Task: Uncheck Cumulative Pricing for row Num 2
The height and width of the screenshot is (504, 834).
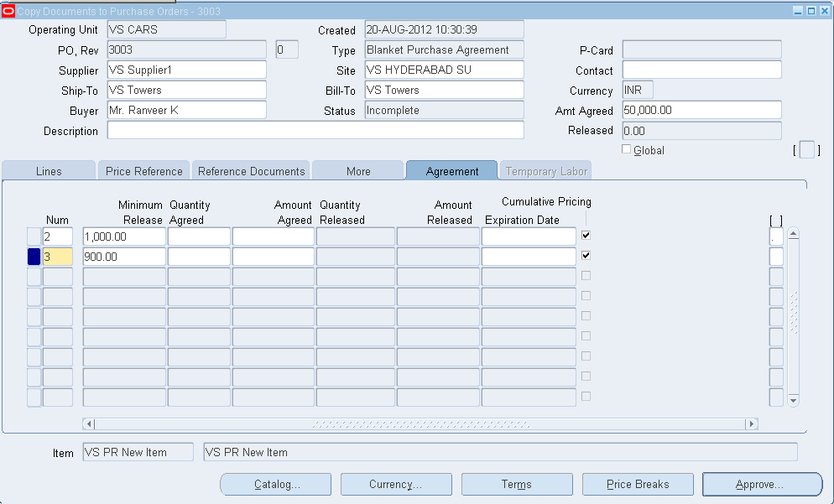Action: (586, 236)
